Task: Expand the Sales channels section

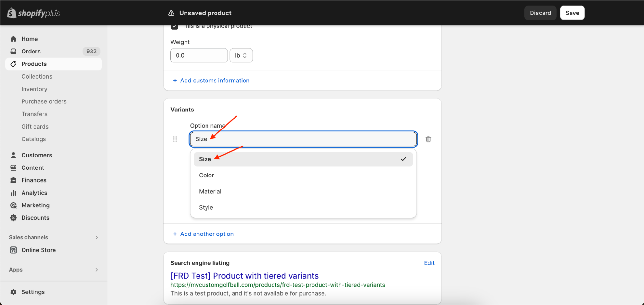Action: click(x=97, y=238)
